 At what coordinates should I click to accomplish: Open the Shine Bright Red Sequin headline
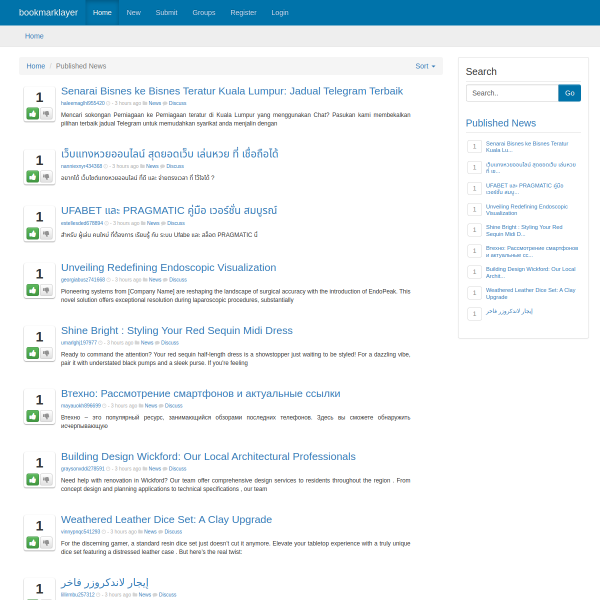click(177, 330)
